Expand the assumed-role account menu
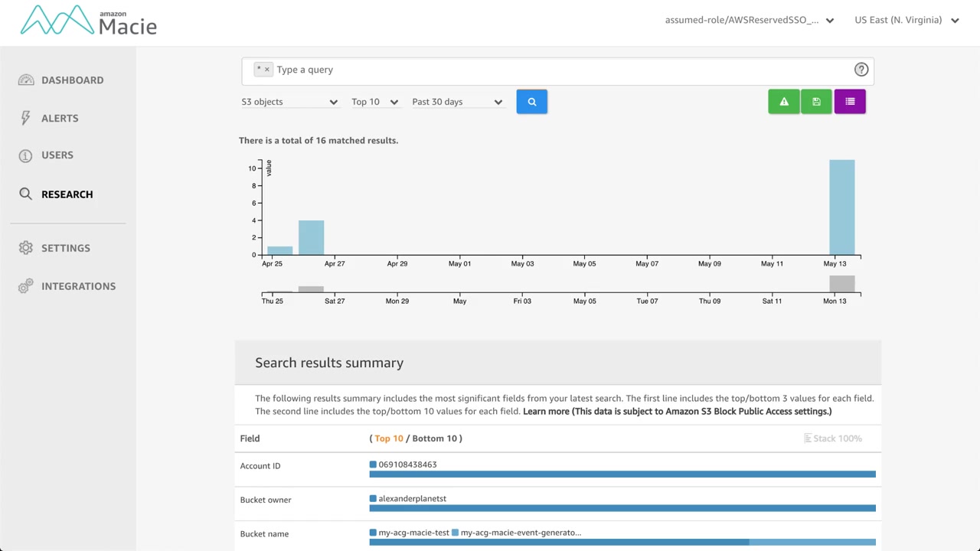Screen dimensions: 980x551 coord(749,21)
